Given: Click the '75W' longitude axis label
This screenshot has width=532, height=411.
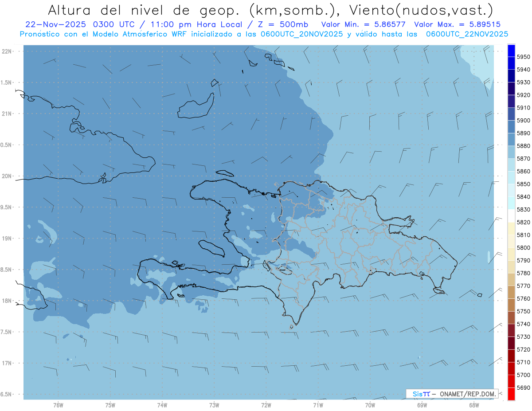Looking at the screenshot, I should 110,405.
